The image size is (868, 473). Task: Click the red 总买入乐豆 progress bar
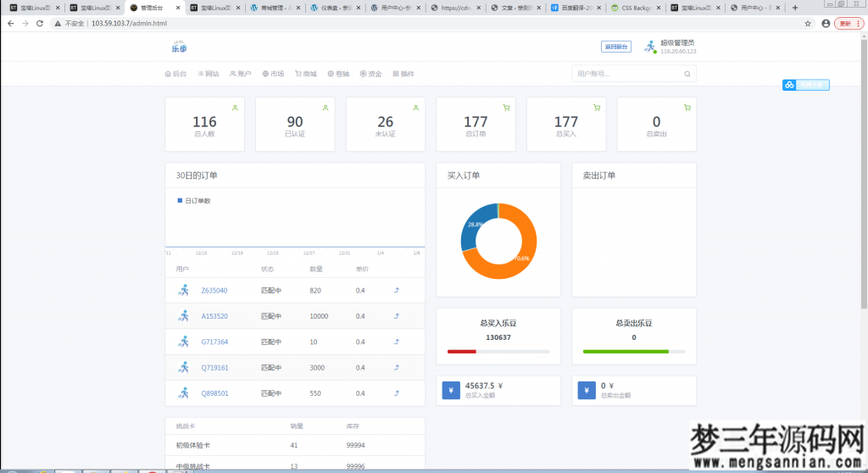click(x=462, y=351)
